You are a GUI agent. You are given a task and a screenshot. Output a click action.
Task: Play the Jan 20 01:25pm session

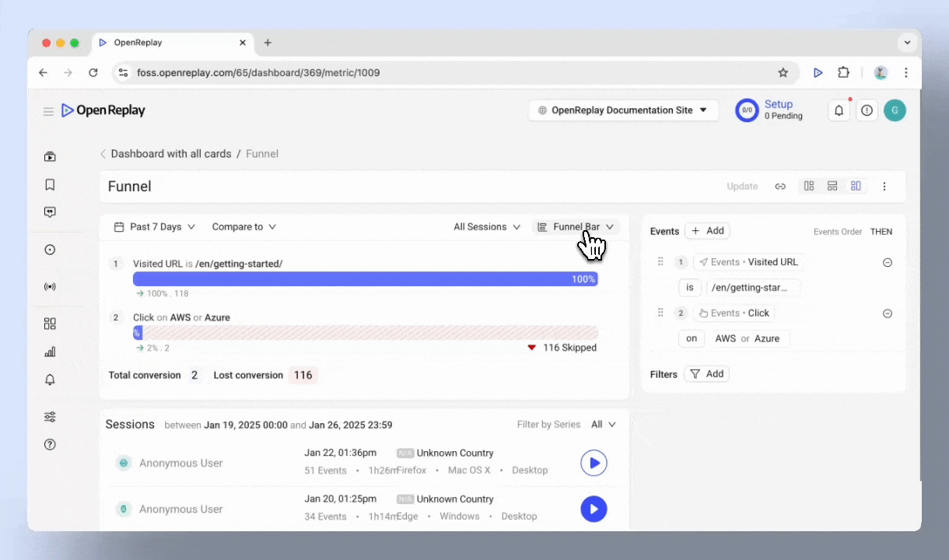point(594,509)
